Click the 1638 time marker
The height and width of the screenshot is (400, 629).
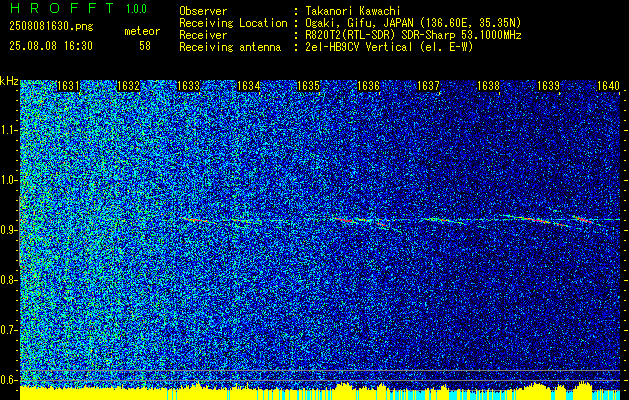click(x=488, y=86)
